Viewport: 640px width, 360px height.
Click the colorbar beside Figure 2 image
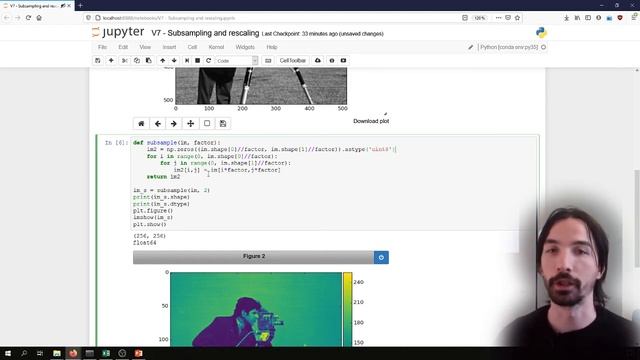(x=347, y=309)
